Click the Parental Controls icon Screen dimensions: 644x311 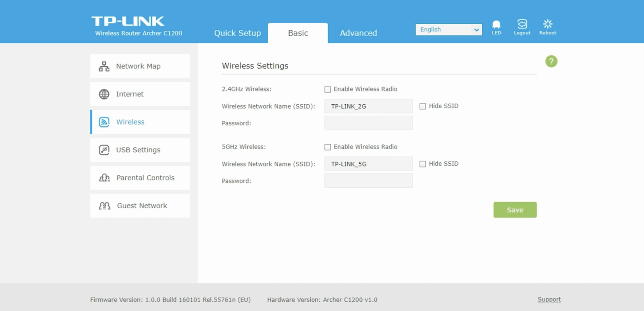pyautogui.click(x=105, y=178)
